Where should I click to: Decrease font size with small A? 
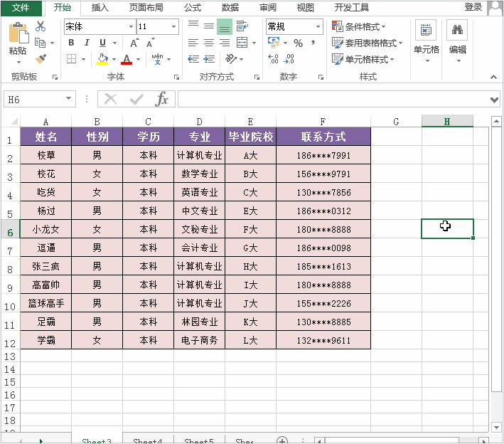tap(151, 43)
